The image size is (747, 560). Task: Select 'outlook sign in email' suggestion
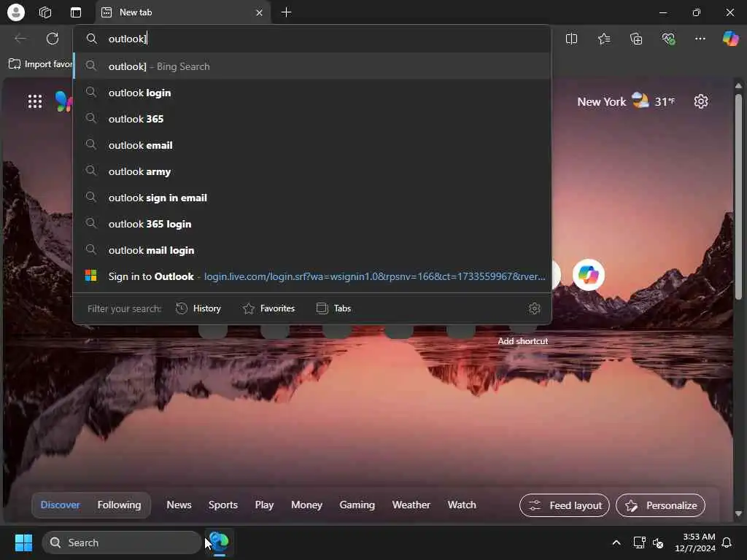pyautogui.click(x=312, y=198)
